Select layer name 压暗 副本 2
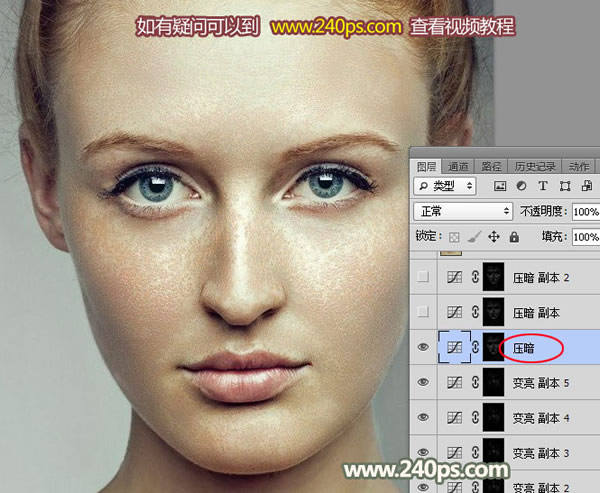This screenshot has width=600, height=493. click(541, 278)
